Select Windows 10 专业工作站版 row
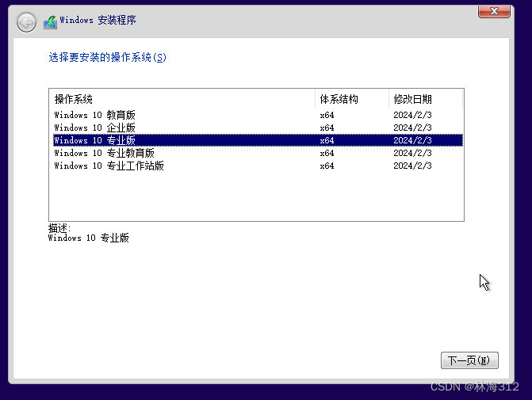 click(x=258, y=166)
